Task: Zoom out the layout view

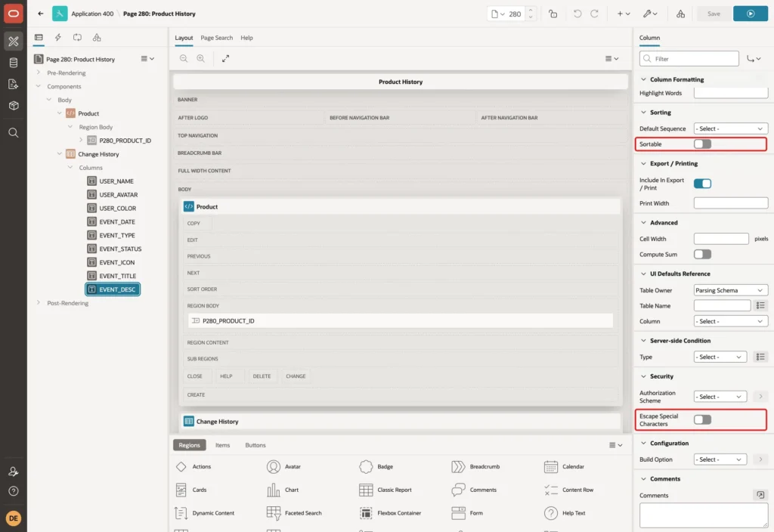Action: point(184,58)
